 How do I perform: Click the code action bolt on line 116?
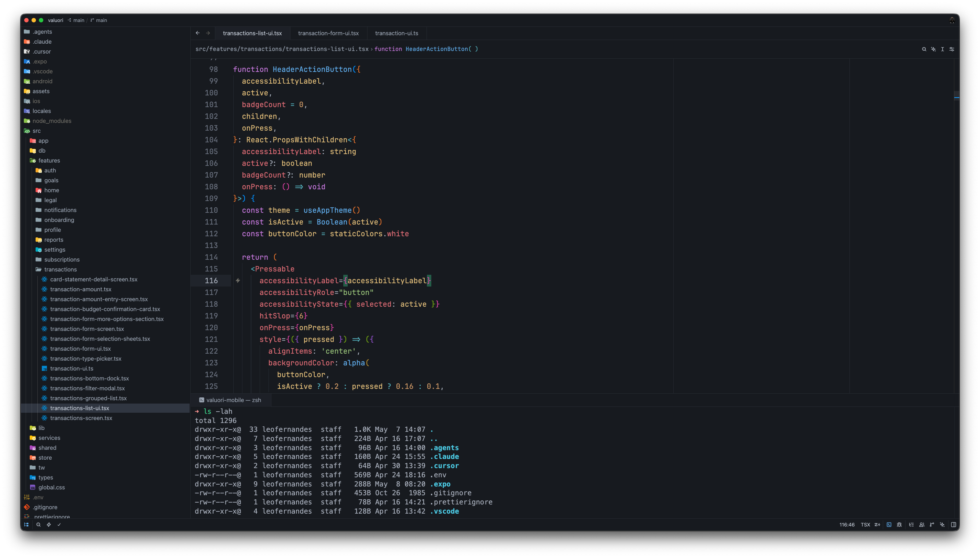pos(238,281)
